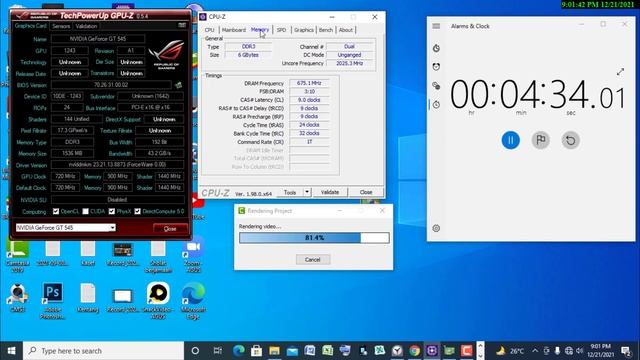
Task: Switch to the About tab in CPU-Z
Action: pos(346,30)
